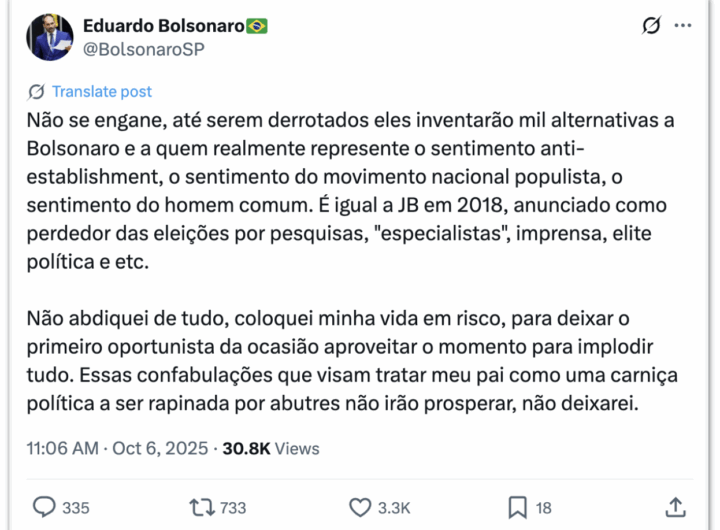Screen dimensions: 720x530
Task: Click the 18 bookmarks count
Action: click(x=543, y=508)
